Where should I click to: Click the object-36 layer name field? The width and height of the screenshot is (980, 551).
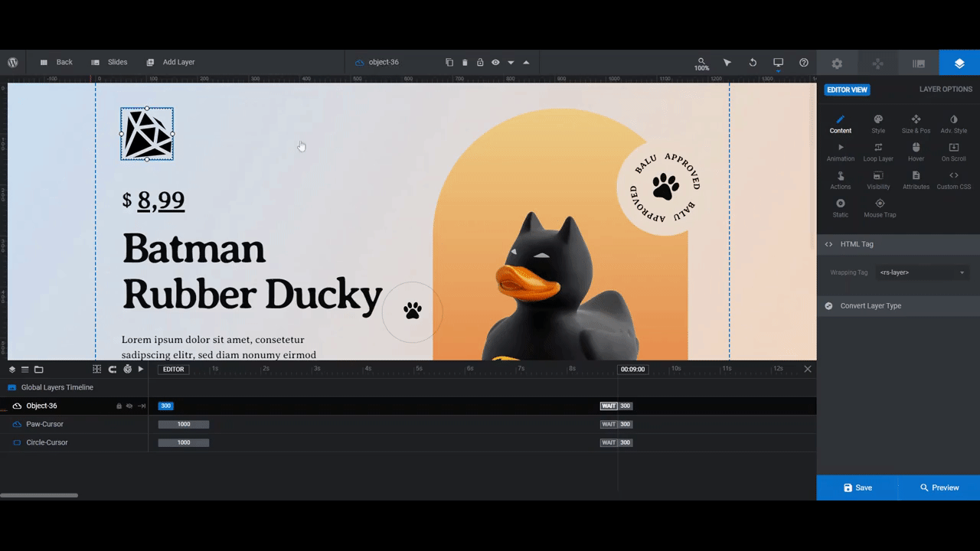point(384,62)
